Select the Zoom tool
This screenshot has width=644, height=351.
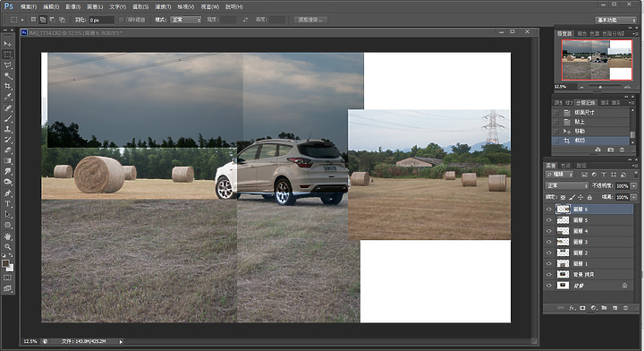click(x=8, y=247)
